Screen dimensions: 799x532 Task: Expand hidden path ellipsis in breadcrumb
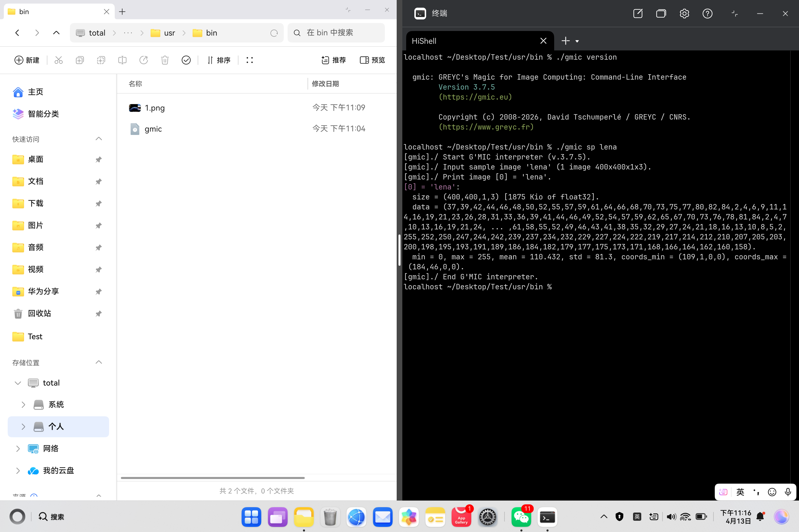(x=128, y=33)
